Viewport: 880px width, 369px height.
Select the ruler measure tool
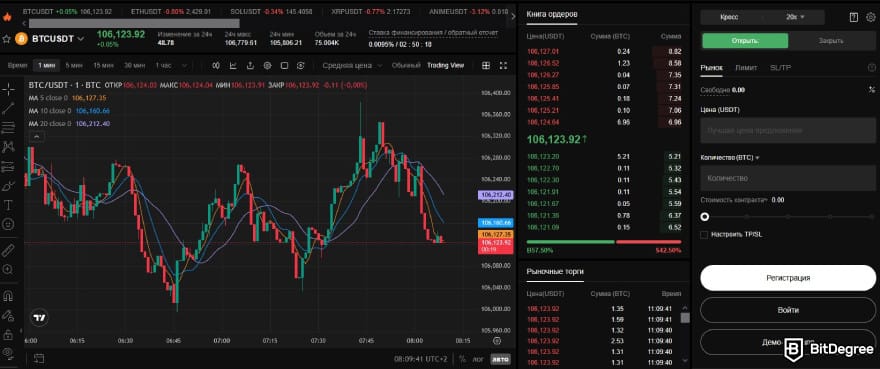click(x=8, y=250)
